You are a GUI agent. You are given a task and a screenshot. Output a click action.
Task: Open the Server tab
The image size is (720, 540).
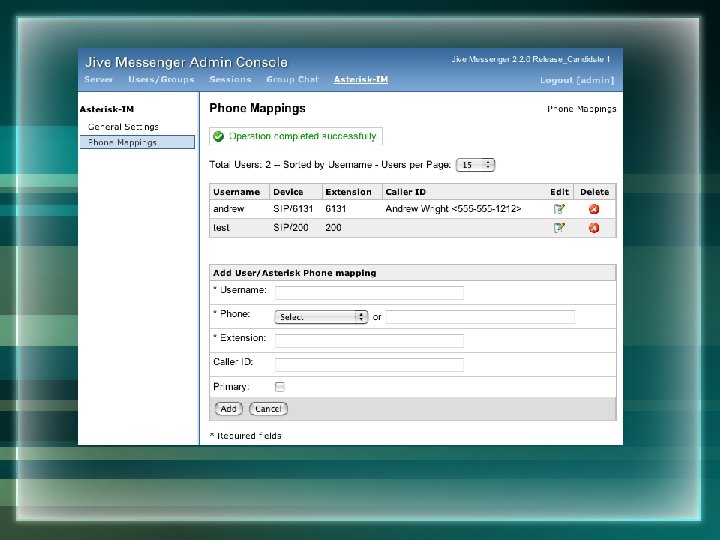coord(98,79)
